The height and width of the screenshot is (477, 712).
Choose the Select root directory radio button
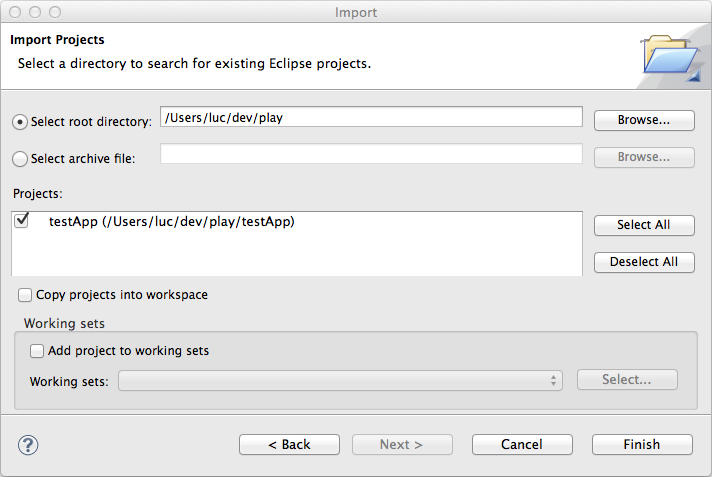(20, 121)
